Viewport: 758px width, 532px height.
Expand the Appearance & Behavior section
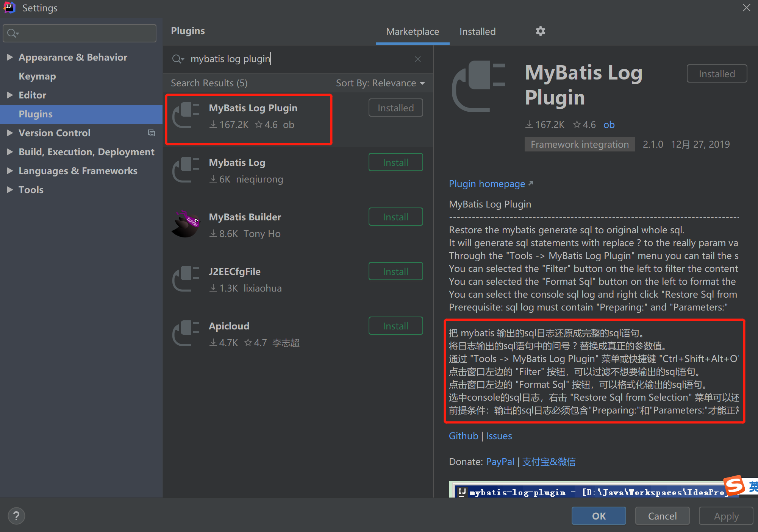10,57
